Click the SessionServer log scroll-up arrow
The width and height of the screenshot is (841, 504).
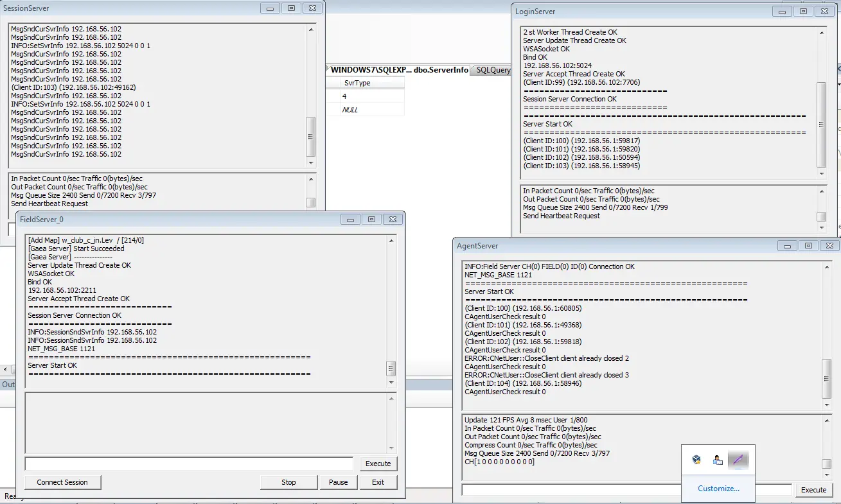(311, 30)
